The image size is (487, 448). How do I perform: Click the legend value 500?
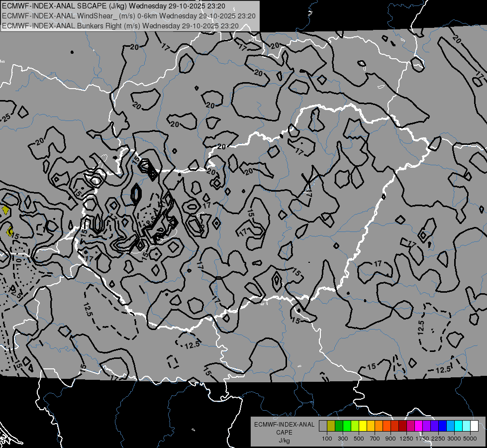359,439
